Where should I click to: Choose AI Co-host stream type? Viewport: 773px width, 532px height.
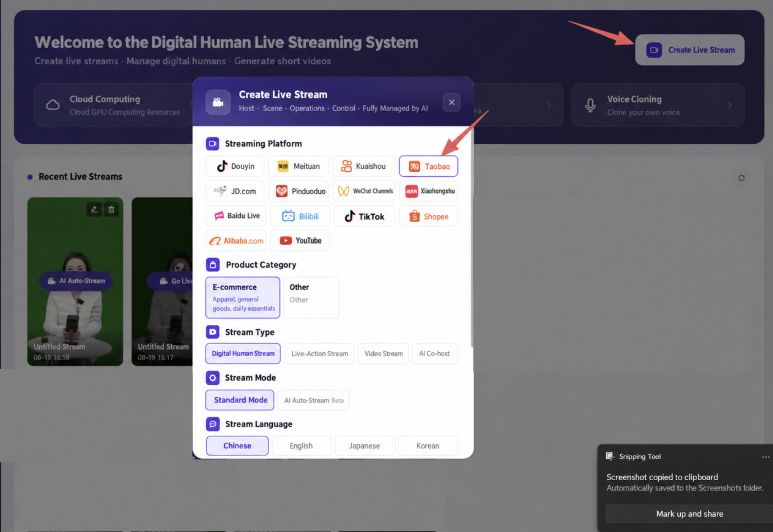(435, 354)
